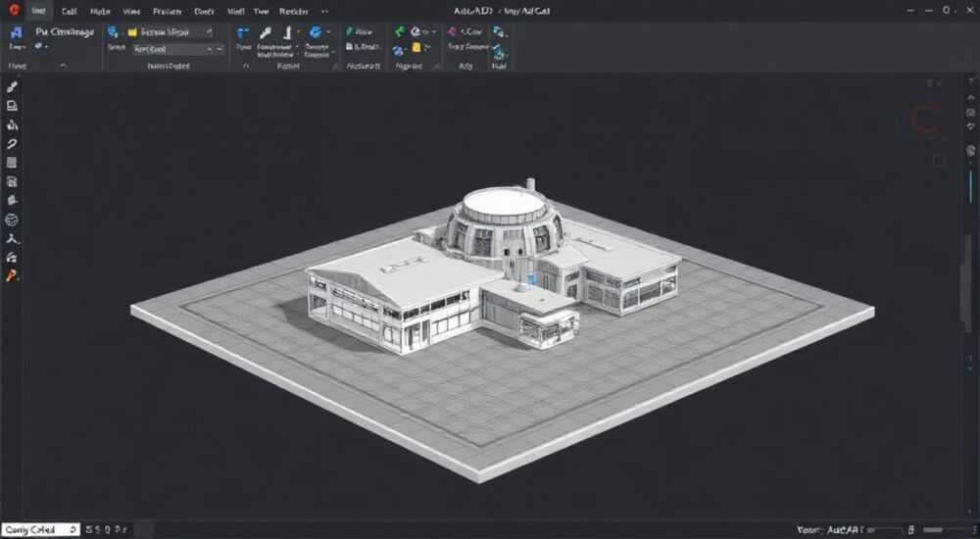Click the green 'Flow' button in ribbon

click(360, 32)
